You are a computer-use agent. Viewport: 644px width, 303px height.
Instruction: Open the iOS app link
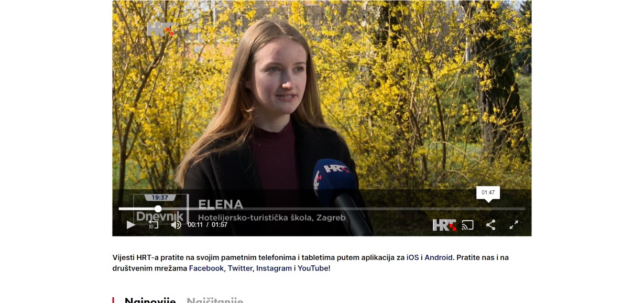[412, 257]
